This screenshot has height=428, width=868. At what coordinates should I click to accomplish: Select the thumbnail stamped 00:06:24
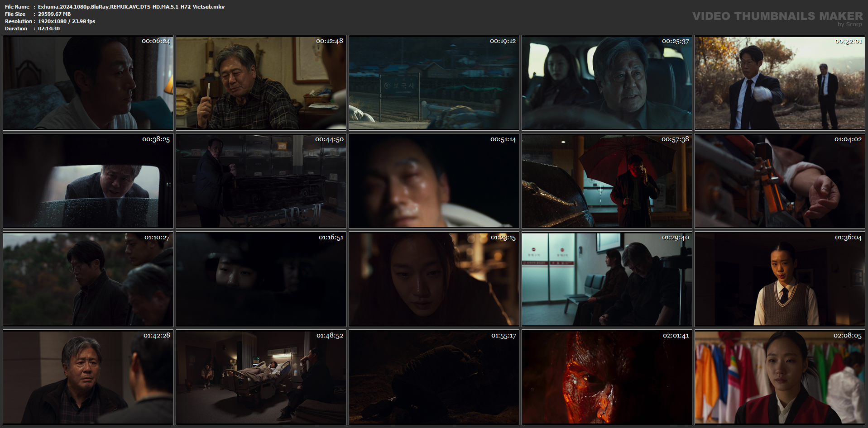pos(88,83)
